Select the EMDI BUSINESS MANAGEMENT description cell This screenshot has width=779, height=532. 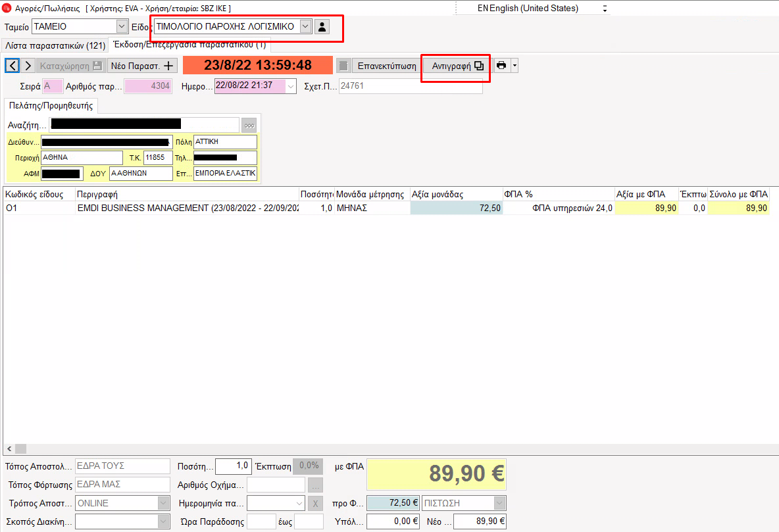click(188, 208)
